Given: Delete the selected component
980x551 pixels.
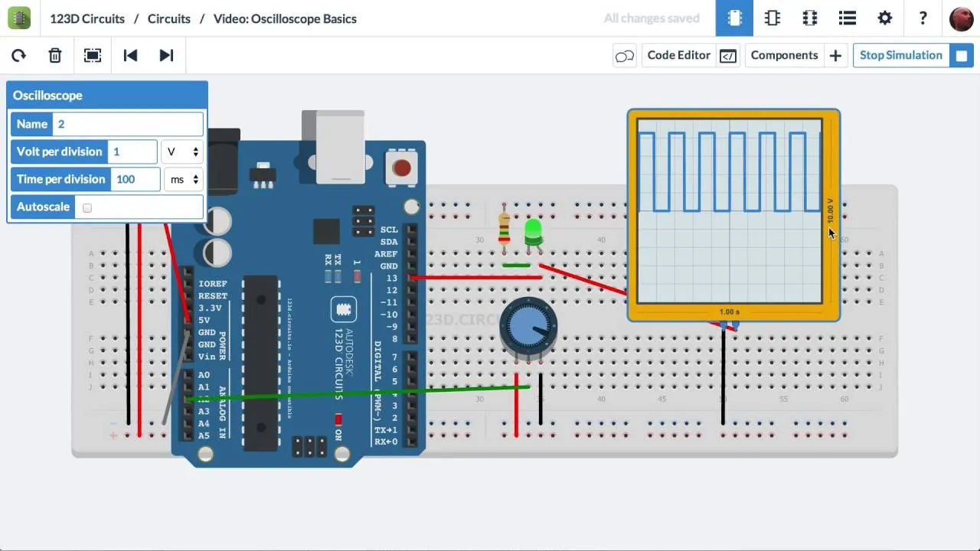Looking at the screenshot, I should 54,55.
